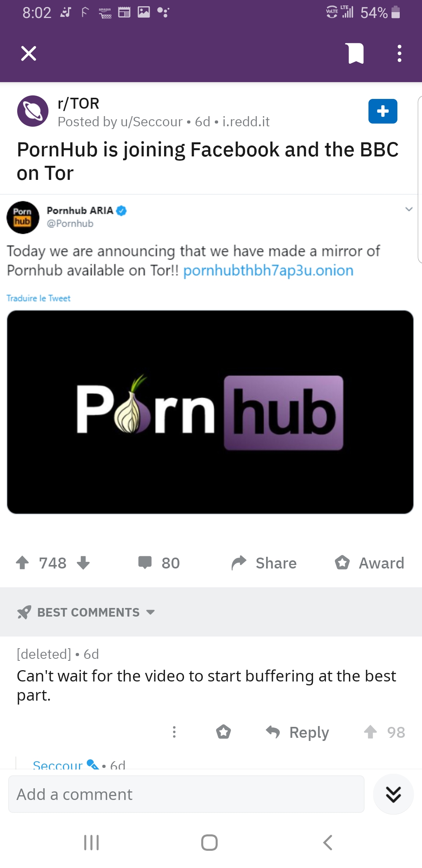Viewport: 422px width, 868px height.
Task: Award the buffering comment via badge icon
Action: point(224,732)
